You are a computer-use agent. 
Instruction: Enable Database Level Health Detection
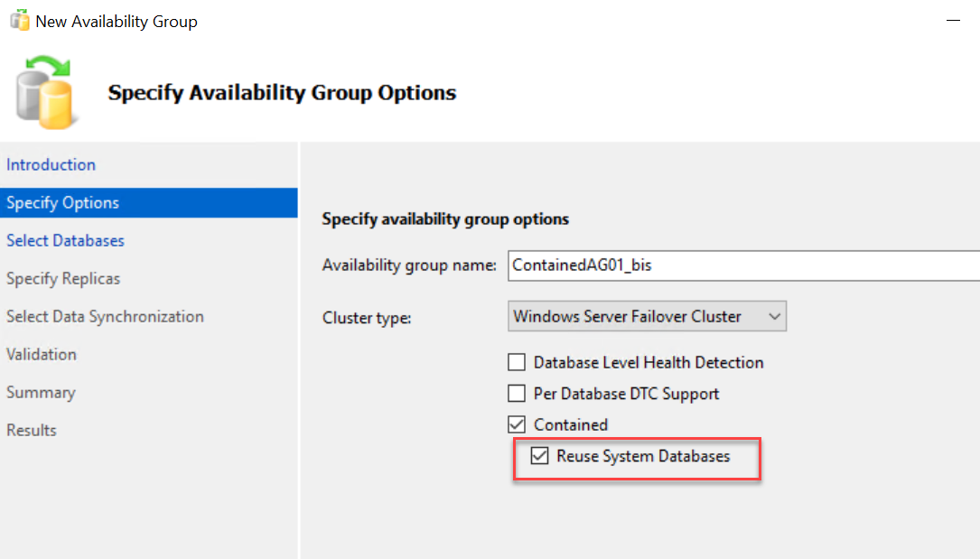click(x=517, y=363)
